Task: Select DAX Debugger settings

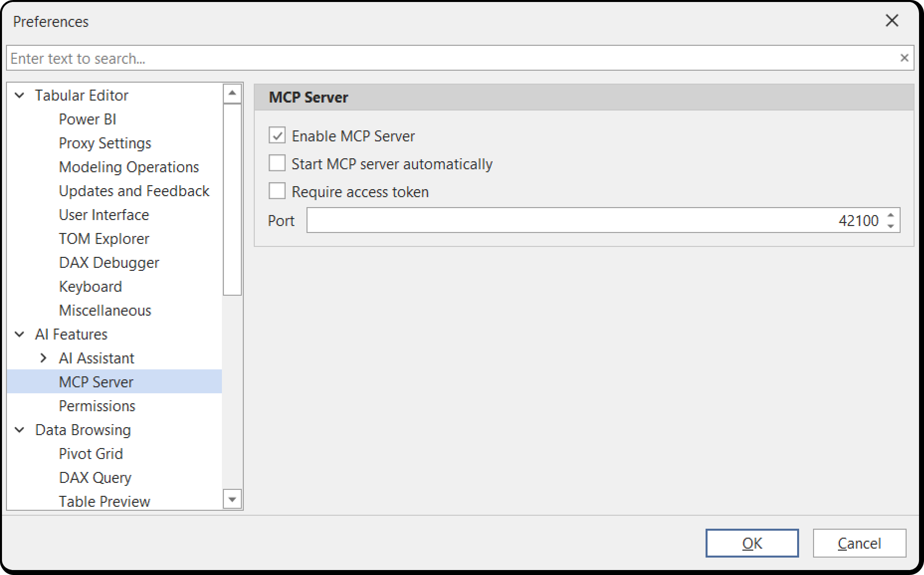Action: point(109,262)
